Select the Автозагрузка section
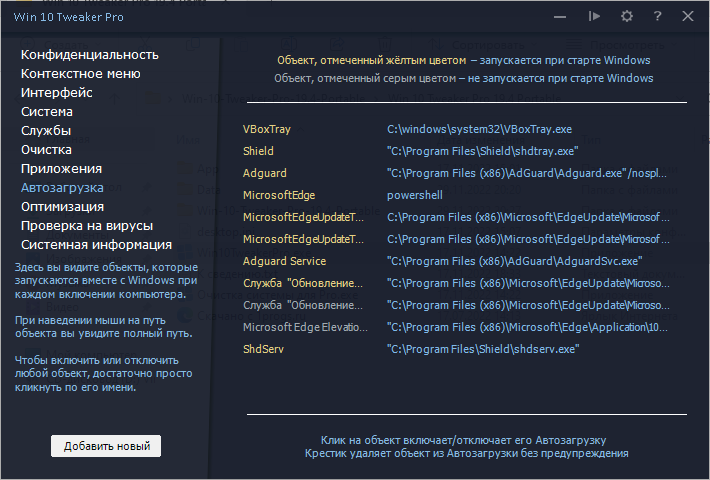 pyautogui.click(x=62, y=188)
